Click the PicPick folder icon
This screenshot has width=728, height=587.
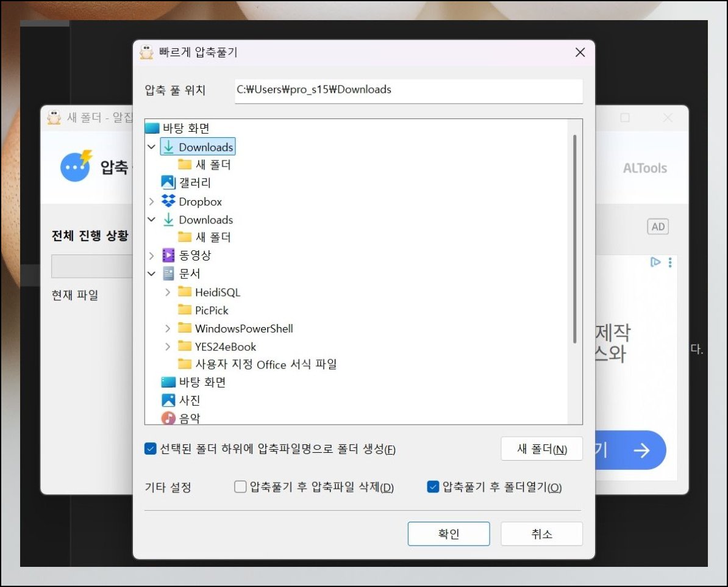tap(185, 309)
